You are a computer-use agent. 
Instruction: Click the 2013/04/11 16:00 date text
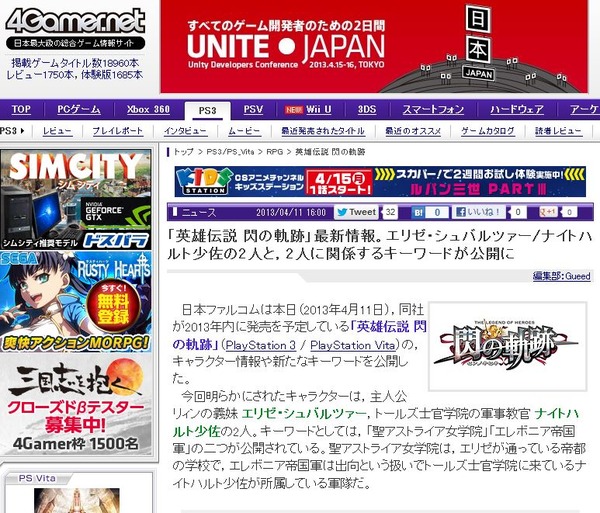click(291, 213)
